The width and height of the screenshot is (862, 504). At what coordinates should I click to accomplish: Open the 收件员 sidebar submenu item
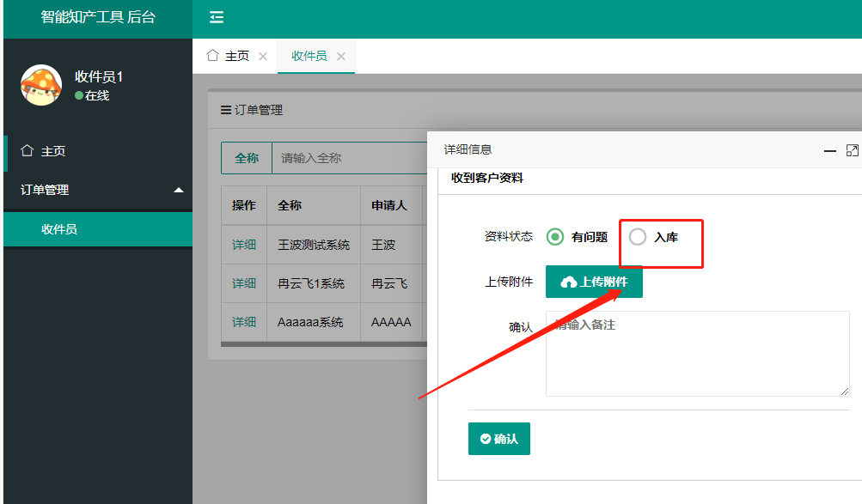point(98,229)
